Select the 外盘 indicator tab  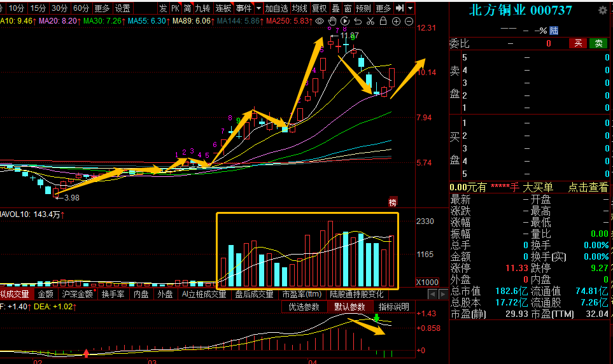pyautogui.click(x=165, y=294)
